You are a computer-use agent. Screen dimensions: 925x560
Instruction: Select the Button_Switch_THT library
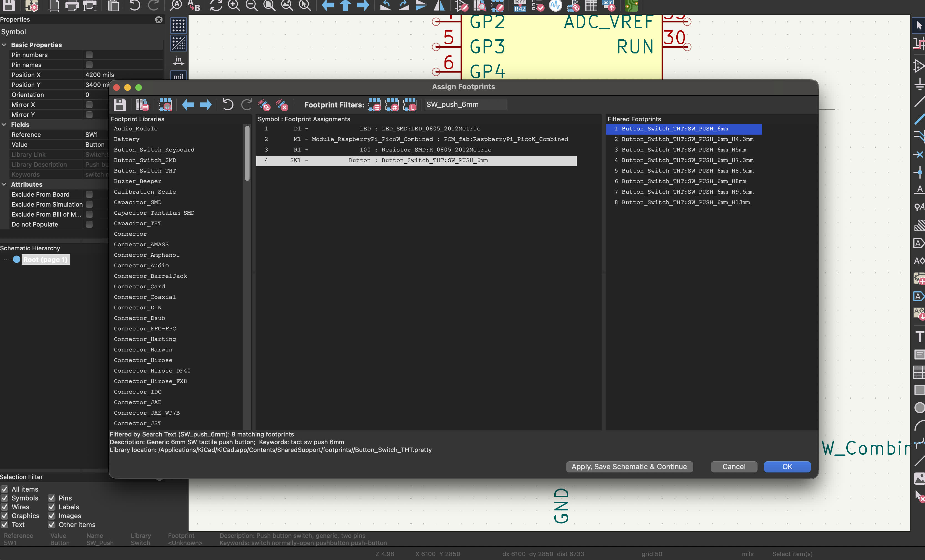145,171
